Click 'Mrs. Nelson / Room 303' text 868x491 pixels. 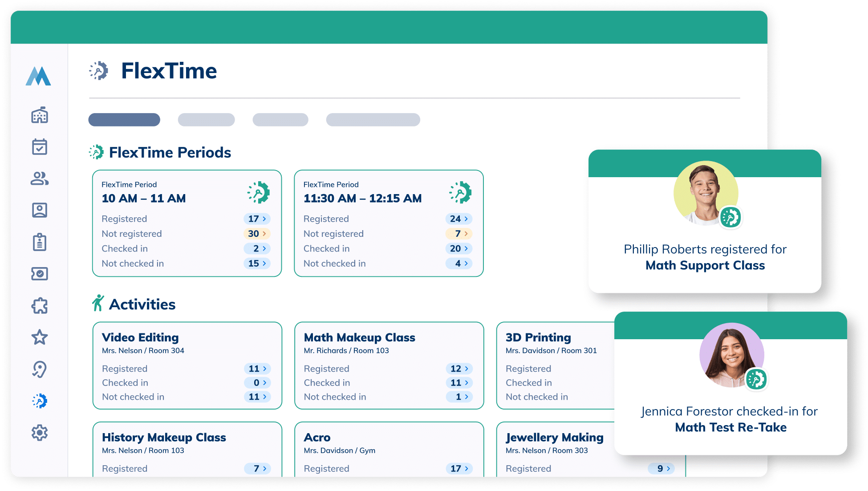click(x=547, y=450)
